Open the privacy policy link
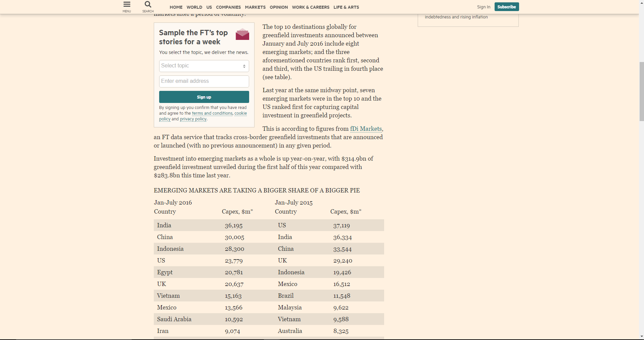The image size is (644, 340). (x=193, y=119)
